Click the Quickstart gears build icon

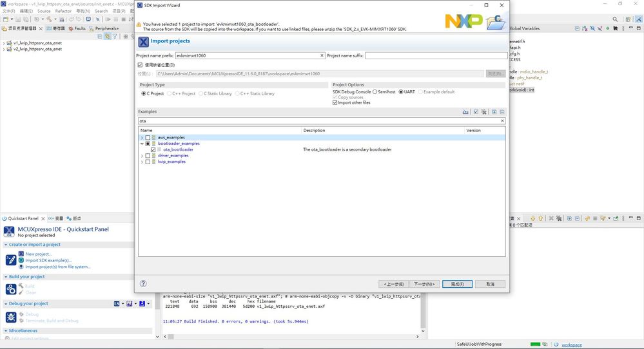click(11, 289)
